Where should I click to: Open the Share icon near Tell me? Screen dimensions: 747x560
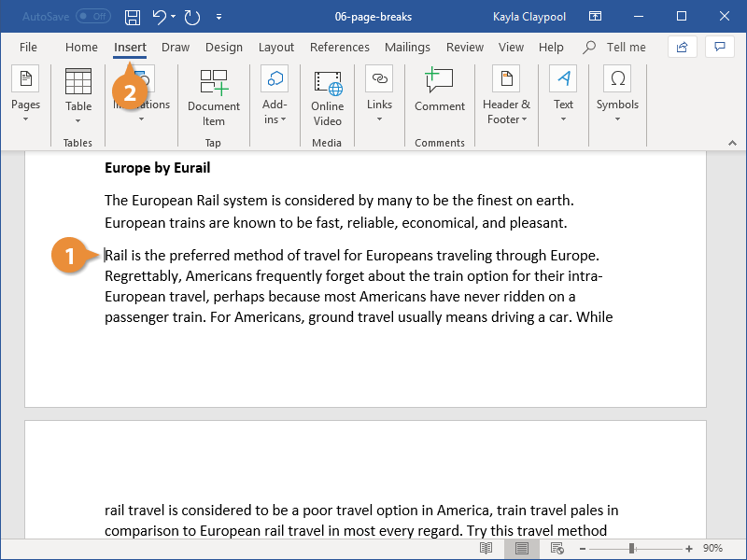tap(682, 47)
